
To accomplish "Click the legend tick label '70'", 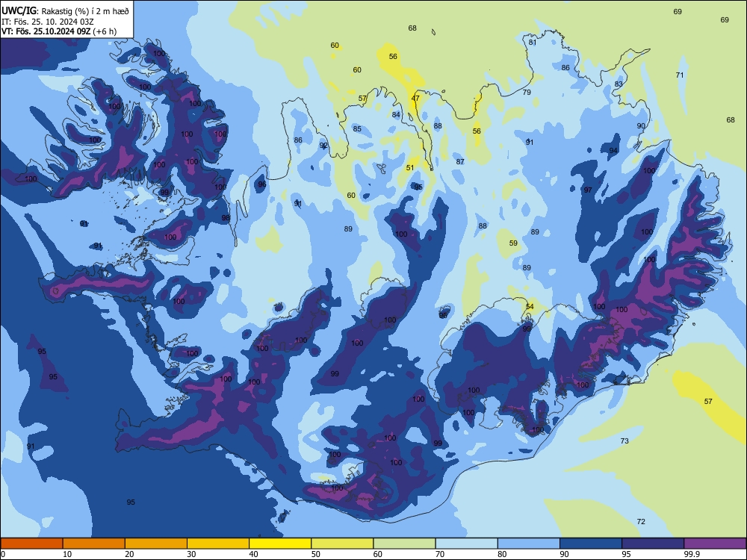I will [x=440, y=554].
